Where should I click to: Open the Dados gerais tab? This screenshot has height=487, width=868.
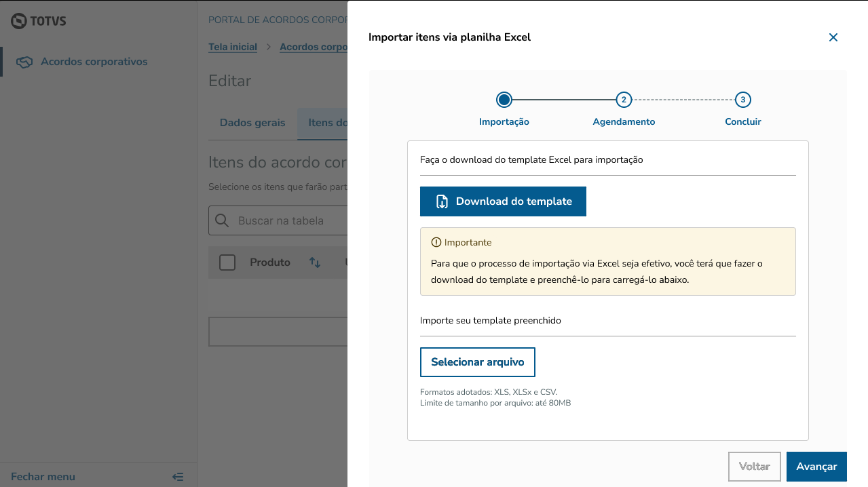[252, 123]
